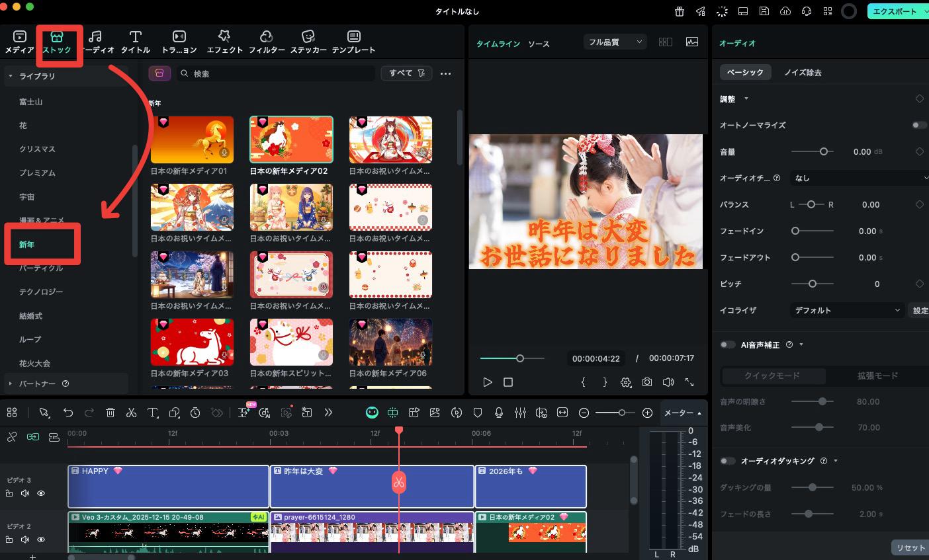929x560 pixels.
Task: Select the 日本の新年メディア03 thumbnail
Action: tap(192, 342)
